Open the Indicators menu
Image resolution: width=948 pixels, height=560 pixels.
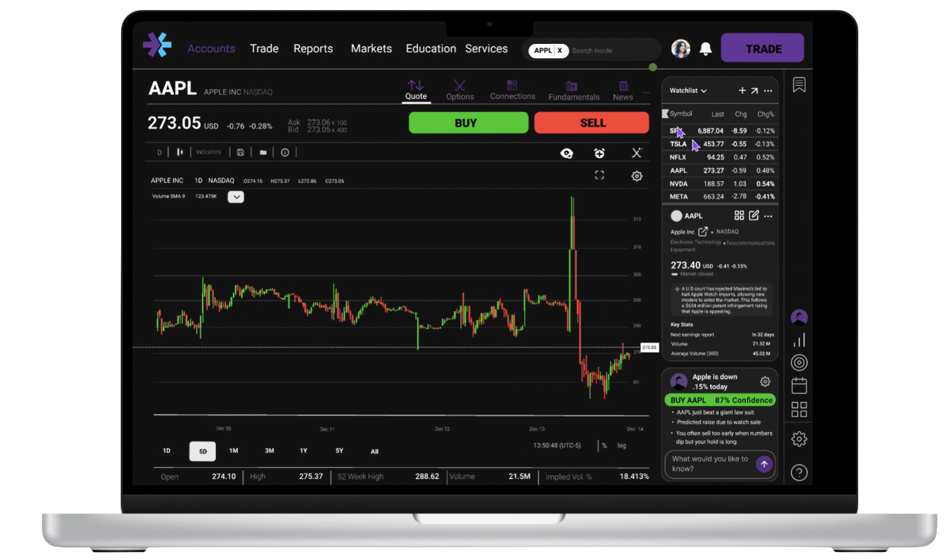click(208, 152)
